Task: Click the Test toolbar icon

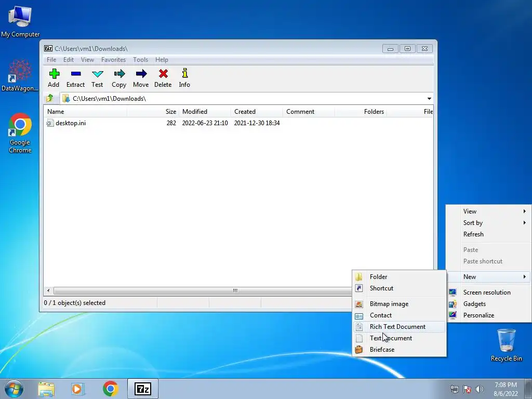Action: coord(97,74)
